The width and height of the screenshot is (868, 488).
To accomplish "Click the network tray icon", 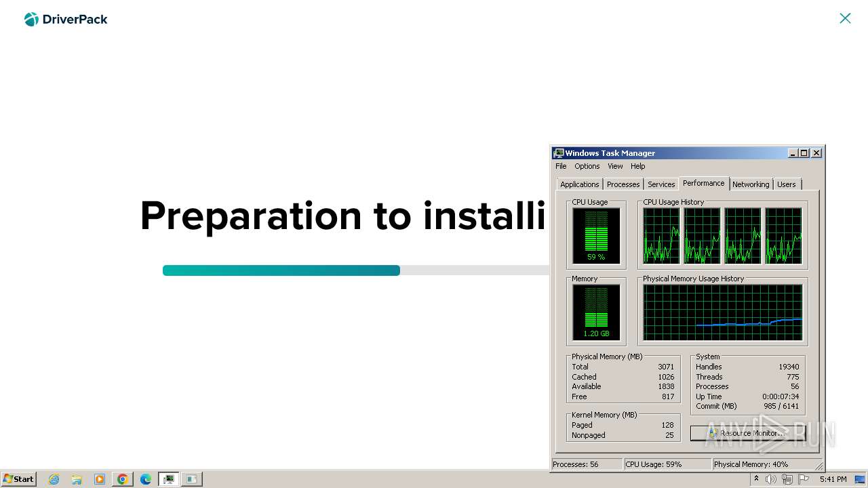I will pos(787,479).
